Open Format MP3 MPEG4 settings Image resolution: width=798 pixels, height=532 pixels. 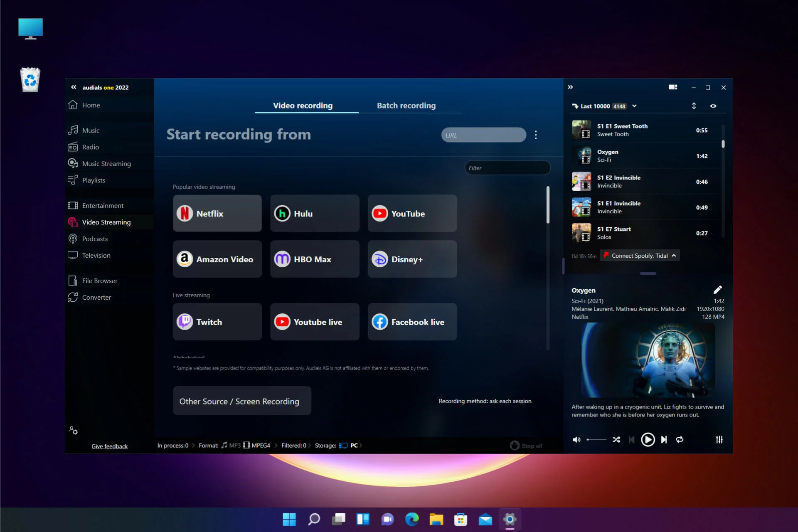[238, 446]
